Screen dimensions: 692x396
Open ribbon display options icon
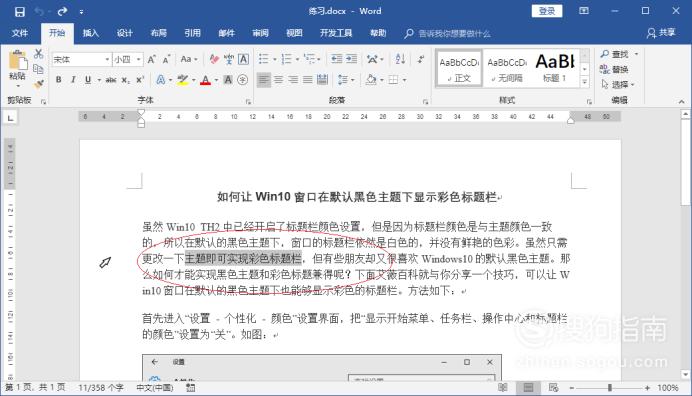(x=584, y=11)
